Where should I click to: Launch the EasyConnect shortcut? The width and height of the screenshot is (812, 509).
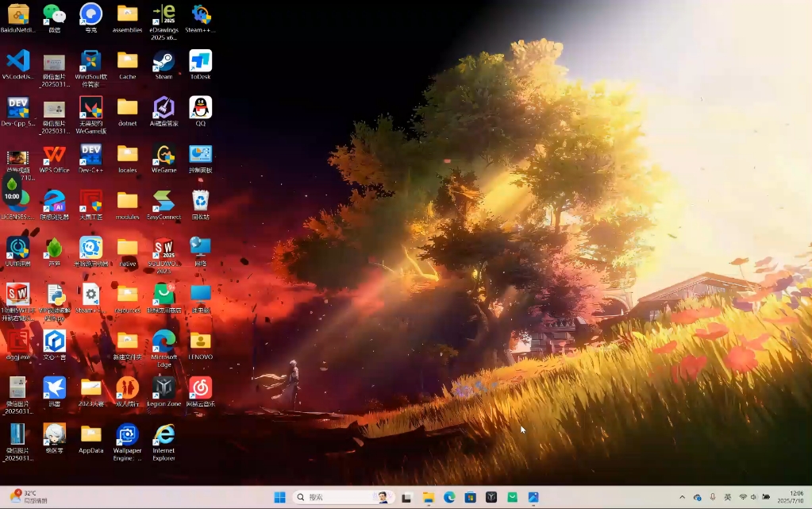pos(164,201)
